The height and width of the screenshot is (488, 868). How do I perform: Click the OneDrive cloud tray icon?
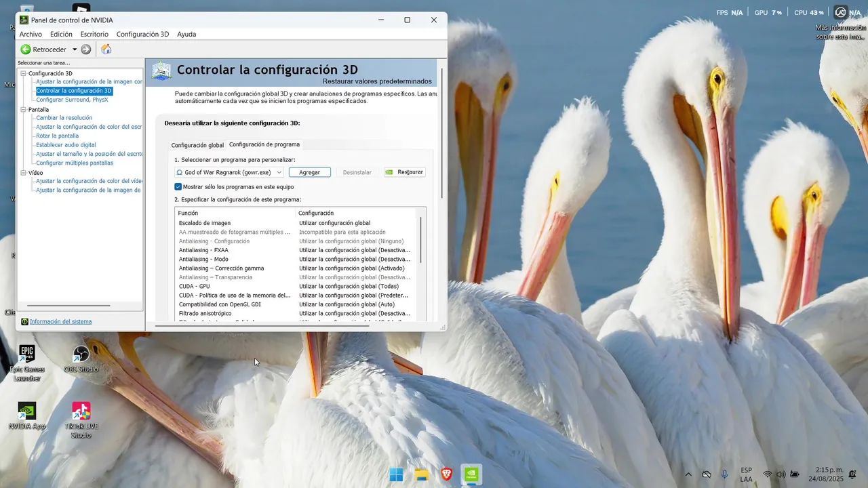707,474
